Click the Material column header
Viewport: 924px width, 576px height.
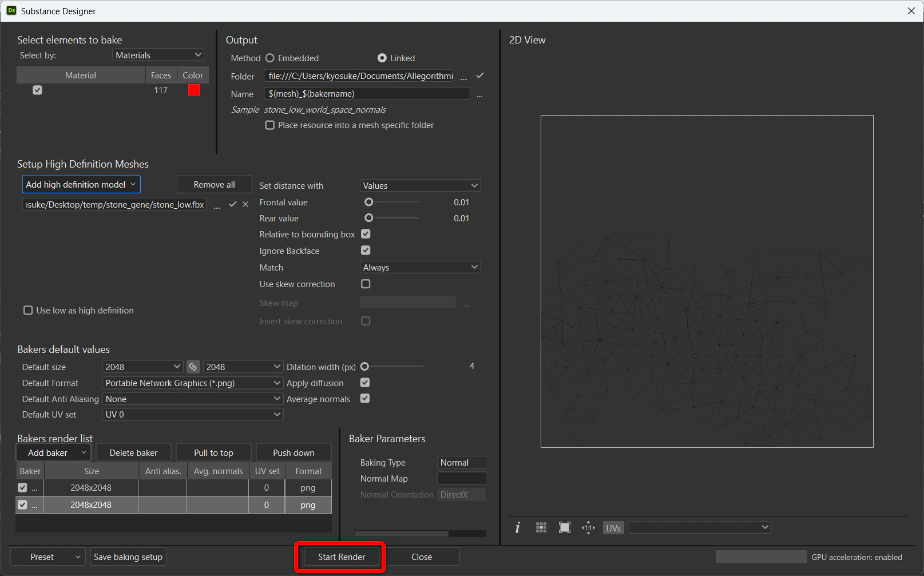click(81, 76)
